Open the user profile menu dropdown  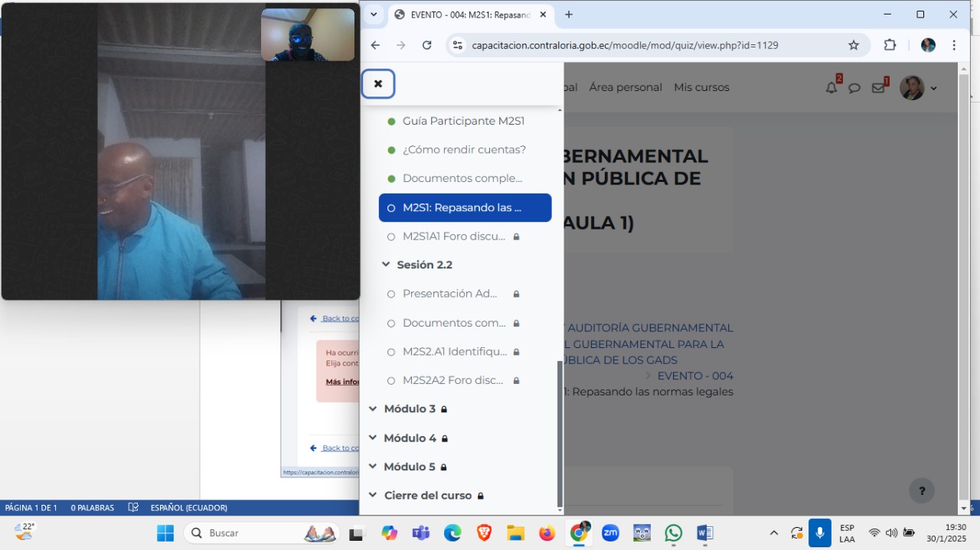pyautogui.click(x=919, y=88)
